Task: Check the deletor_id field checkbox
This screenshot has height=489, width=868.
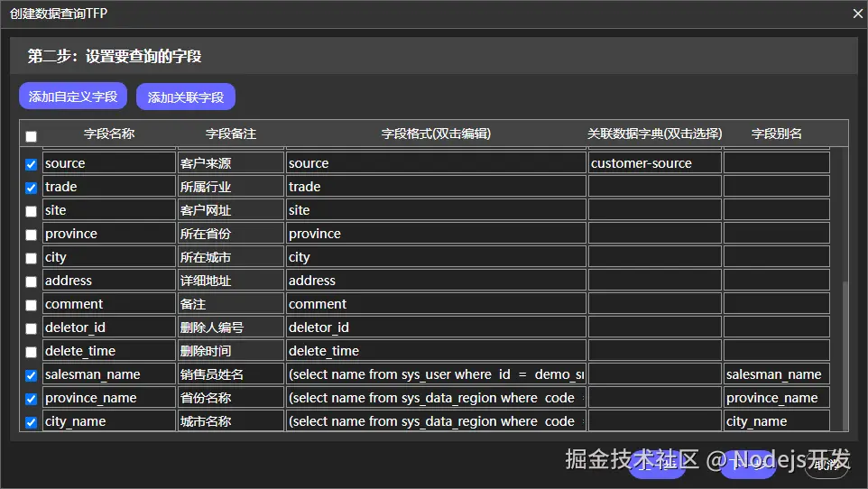Action: (x=31, y=328)
